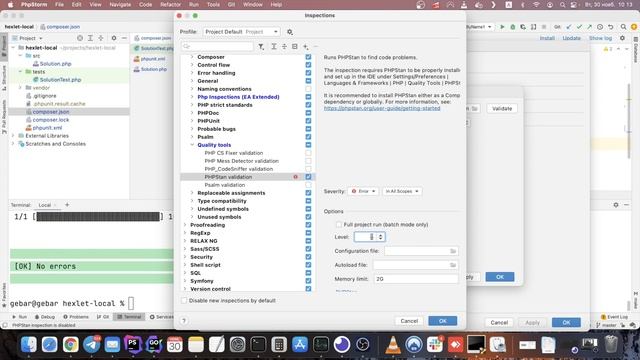Viewport: 640px width, 360px height.
Task: Enable PHP_CodeSniffer validation checkbox
Action: [x=308, y=169]
